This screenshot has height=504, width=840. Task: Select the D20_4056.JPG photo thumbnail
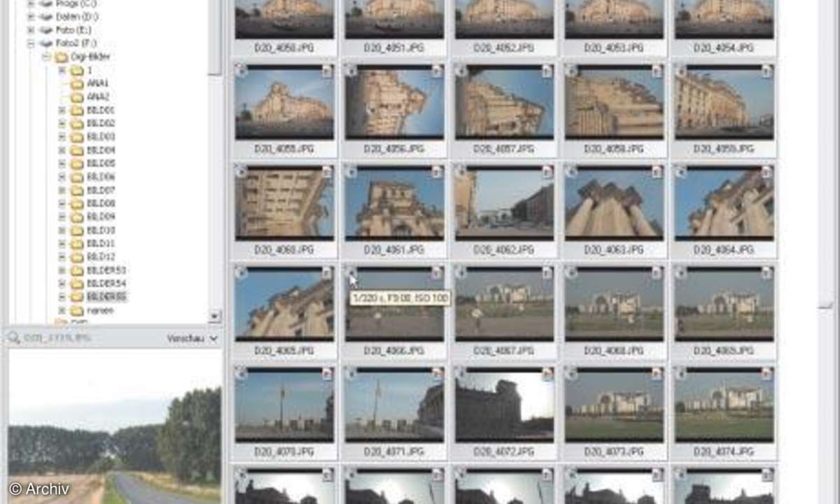point(394,102)
